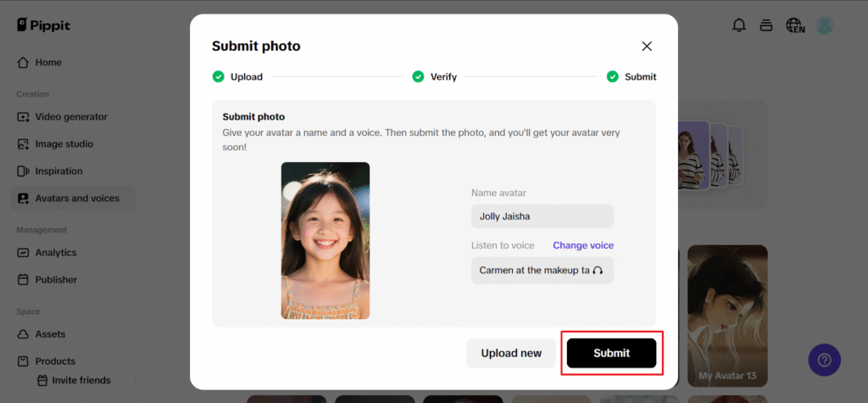Click the Avatars and voices icon
The image size is (868, 403).
[23, 199]
